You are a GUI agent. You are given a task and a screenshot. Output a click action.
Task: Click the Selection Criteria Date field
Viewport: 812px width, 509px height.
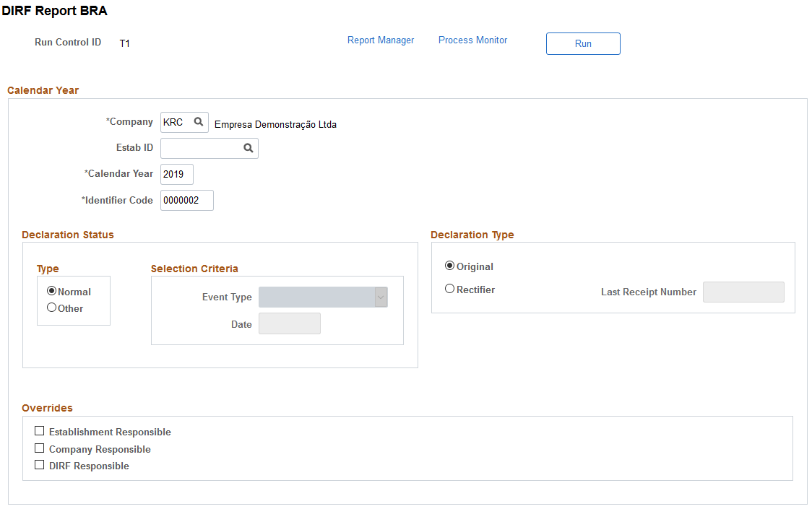coord(290,323)
